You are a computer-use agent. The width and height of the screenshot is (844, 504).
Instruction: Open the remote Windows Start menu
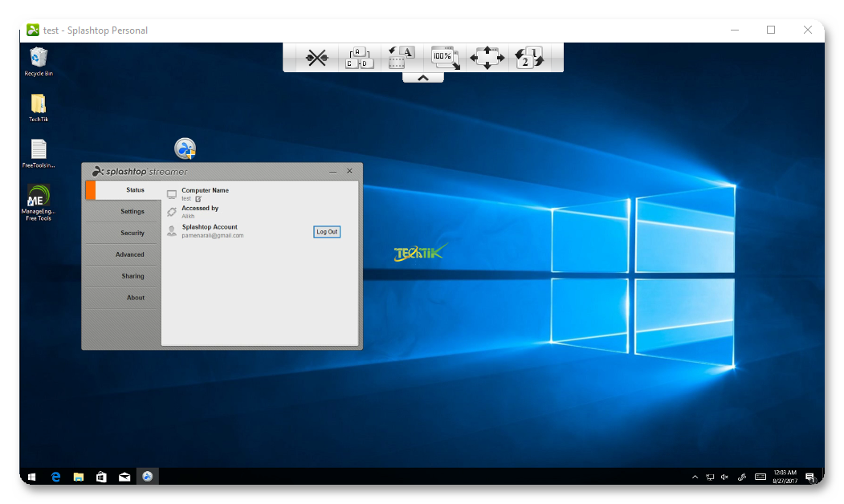[32, 477]
